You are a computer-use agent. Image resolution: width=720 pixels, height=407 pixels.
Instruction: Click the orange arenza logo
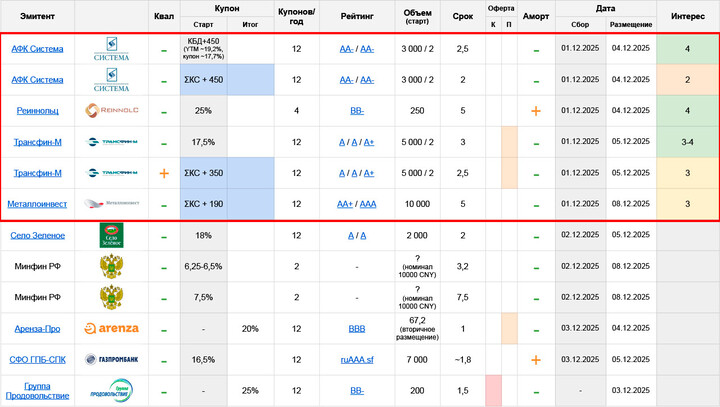point(110,328)
